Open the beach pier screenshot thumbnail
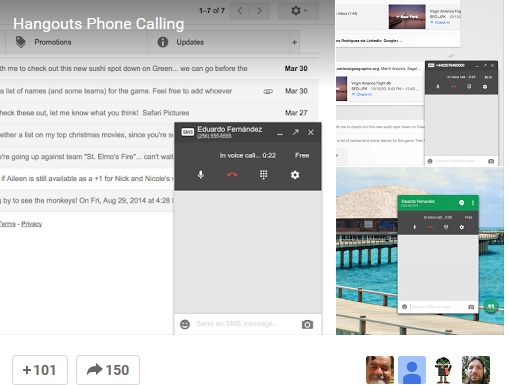 (x=420, y=251)
